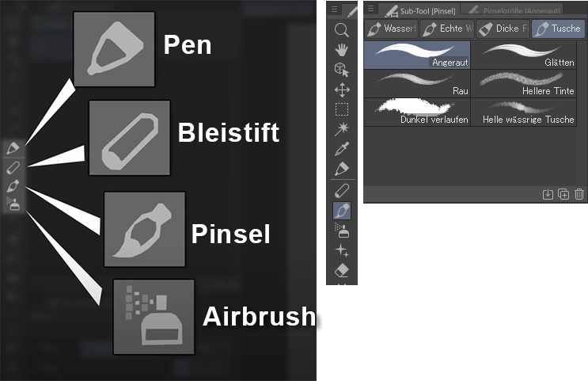This screenshot has height=381, width=588.
Task: Choose the Eyedropper tool
Action: (x=342, y=149)
